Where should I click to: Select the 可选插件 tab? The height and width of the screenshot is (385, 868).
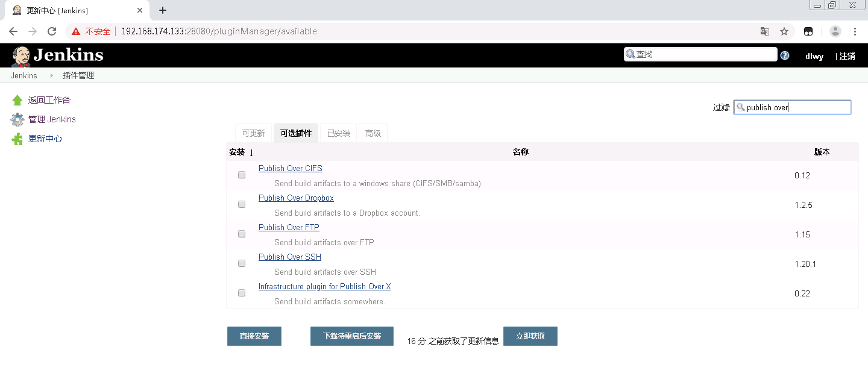click(x=296, y=133)
